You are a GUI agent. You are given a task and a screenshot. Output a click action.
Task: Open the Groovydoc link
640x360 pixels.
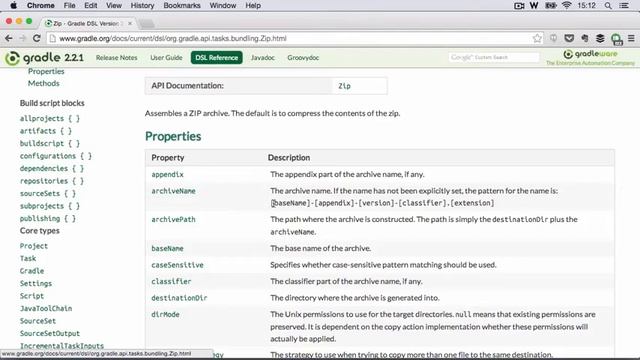coord(303,58)
